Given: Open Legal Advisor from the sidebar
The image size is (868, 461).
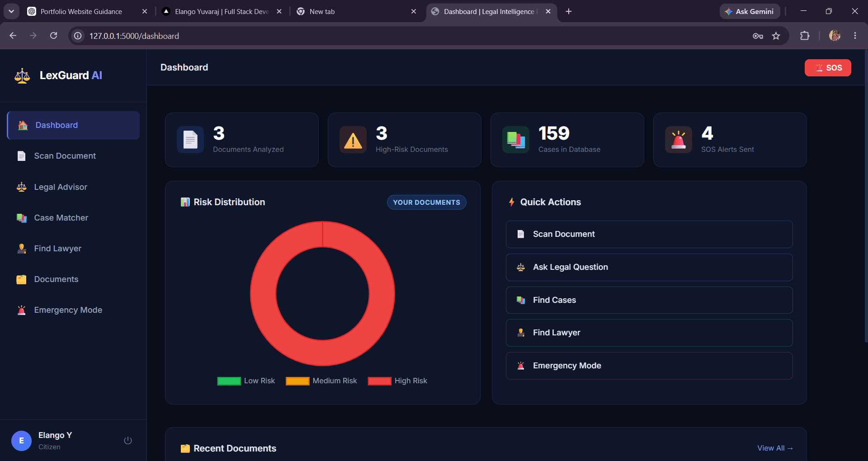Looking at the screenshot, I should point(73,187).
